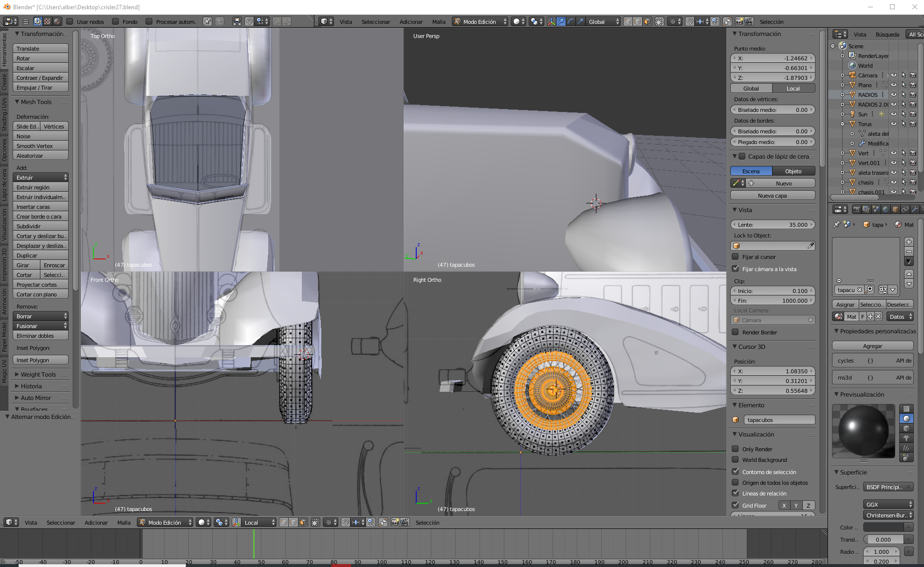This screenshot has width=924, height=567.
Task: Pin the node editor tree
Action: [x=207, y=21]
